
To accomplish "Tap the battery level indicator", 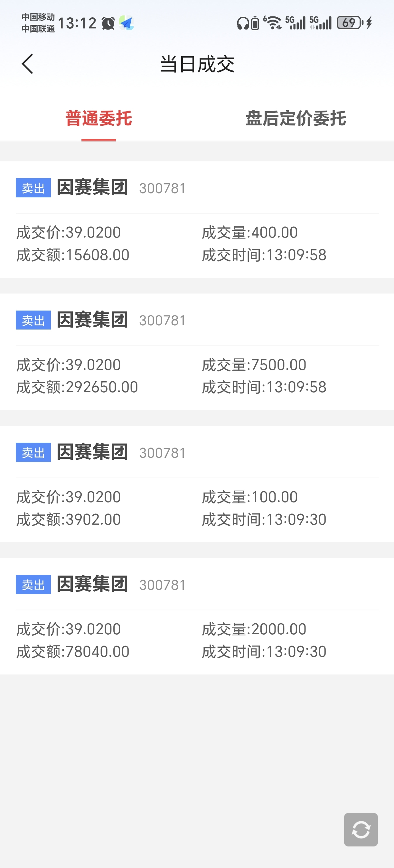I will [350, 23].
